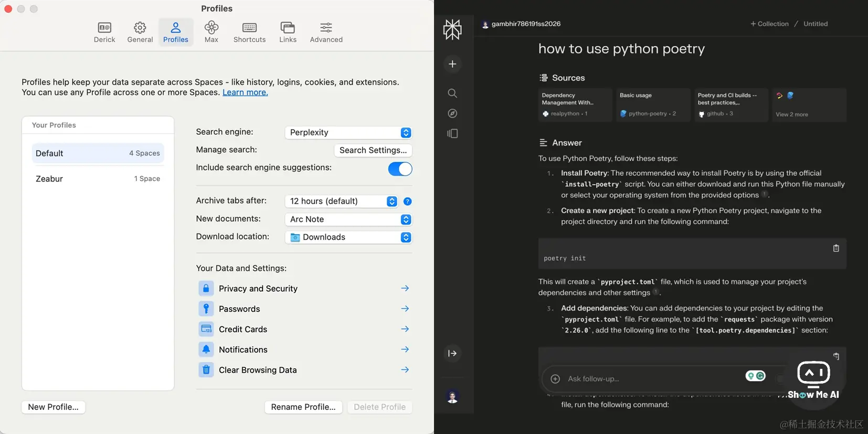The height and width of the screenshot is (434, 868).
Task: Open the Search engine dropdown showing Perplexity
Action: click(348, 132)
